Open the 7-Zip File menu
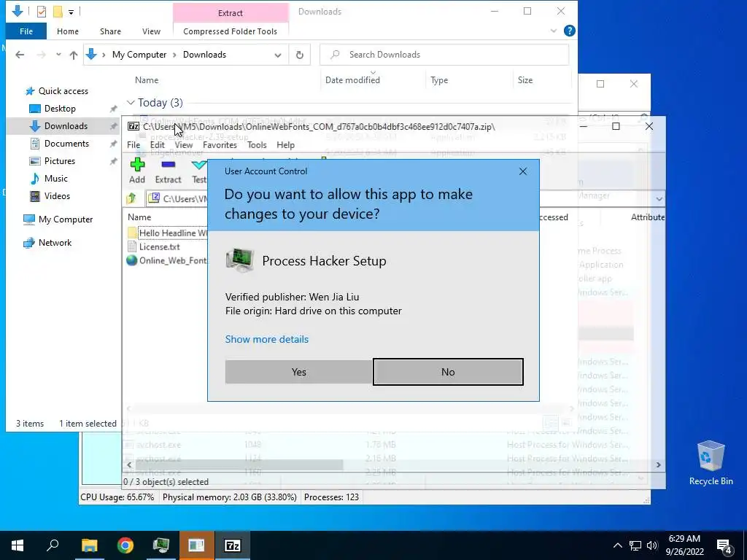The height and width of the screenshot is (560, 747). [x=133, y=145]
